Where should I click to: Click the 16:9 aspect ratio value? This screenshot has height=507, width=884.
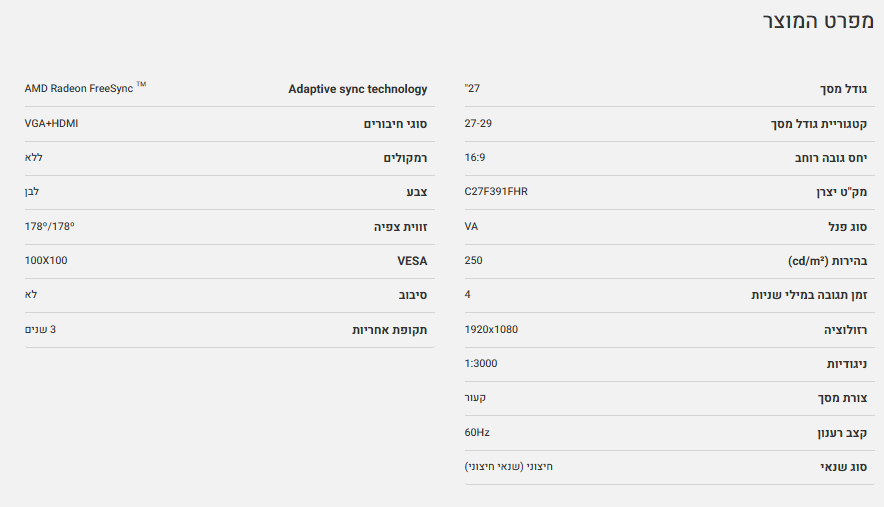[x=475, y=158]
